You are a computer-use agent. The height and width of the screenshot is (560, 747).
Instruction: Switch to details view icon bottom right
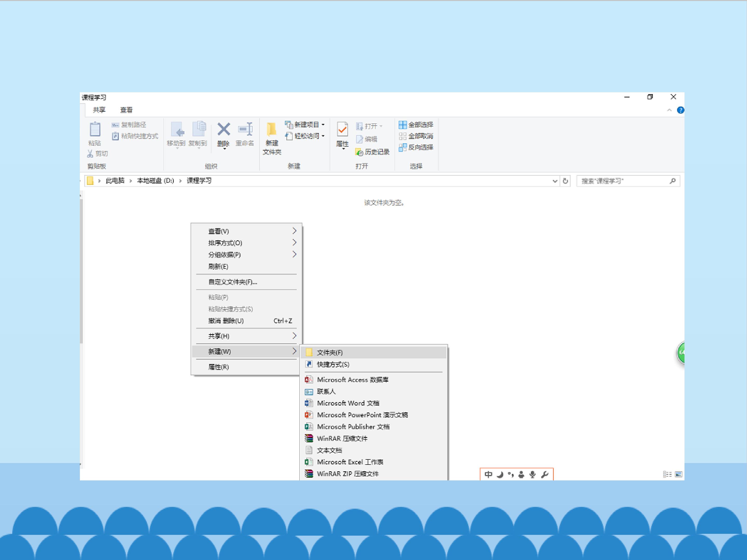point(667,475)
